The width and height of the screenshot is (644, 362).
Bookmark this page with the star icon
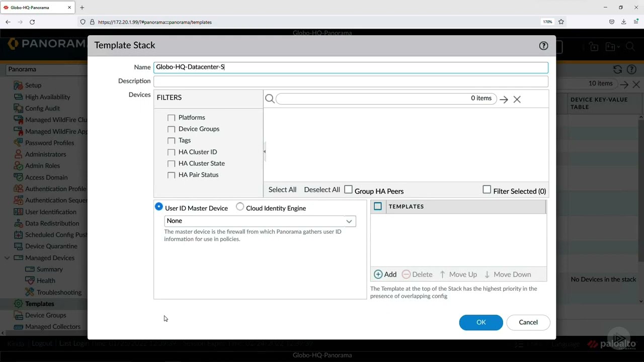coord(561,22)
